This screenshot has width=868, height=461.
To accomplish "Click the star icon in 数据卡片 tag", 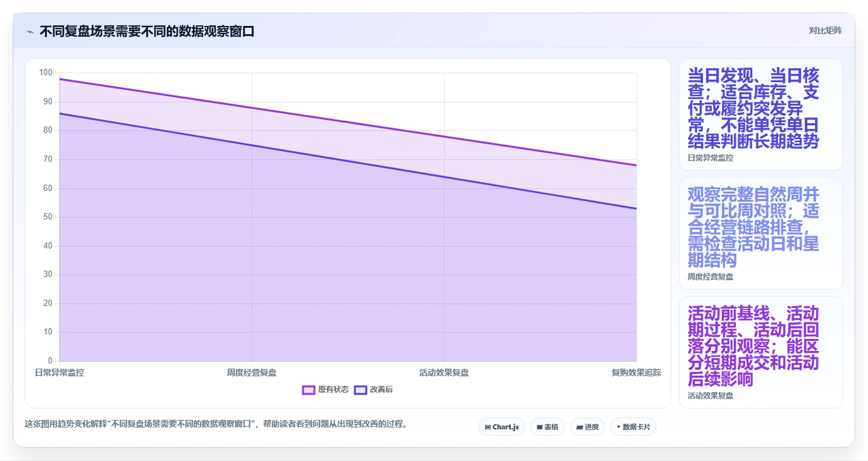I will [618, 427].
